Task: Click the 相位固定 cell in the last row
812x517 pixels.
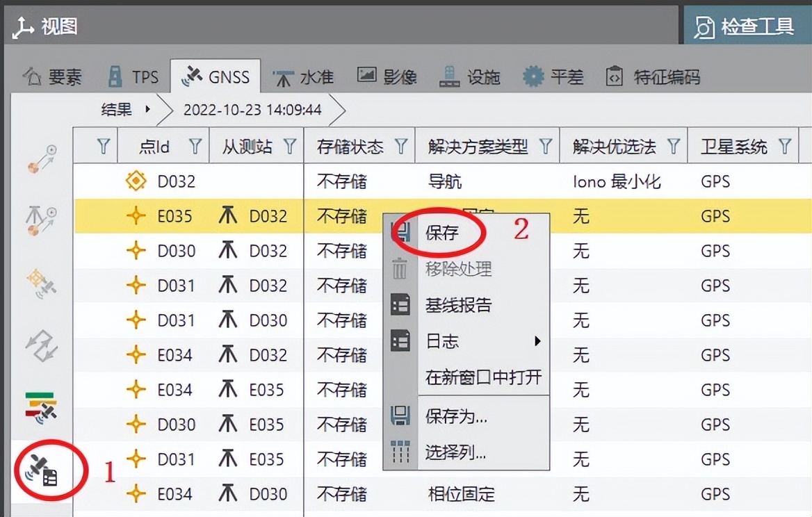Action: point(462,493)
